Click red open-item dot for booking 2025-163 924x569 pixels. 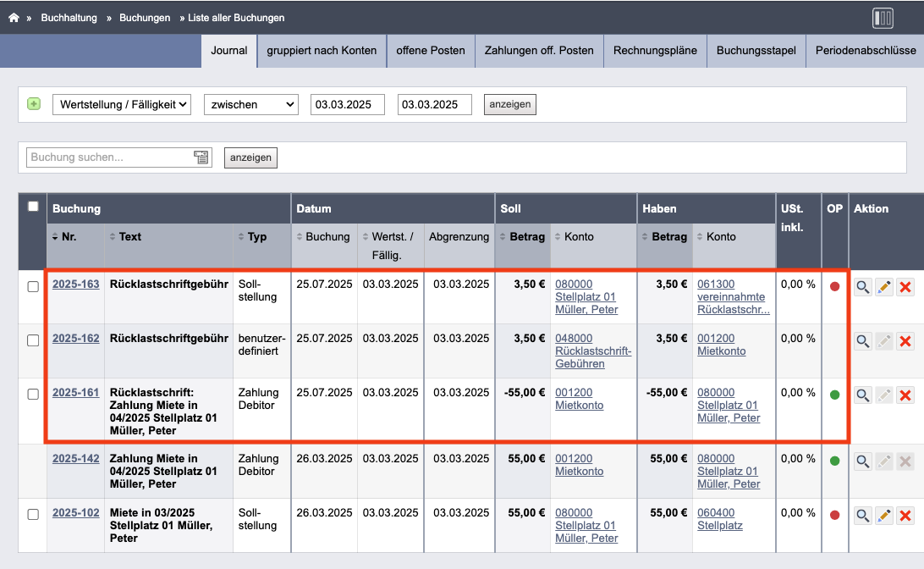click(834, 286)
